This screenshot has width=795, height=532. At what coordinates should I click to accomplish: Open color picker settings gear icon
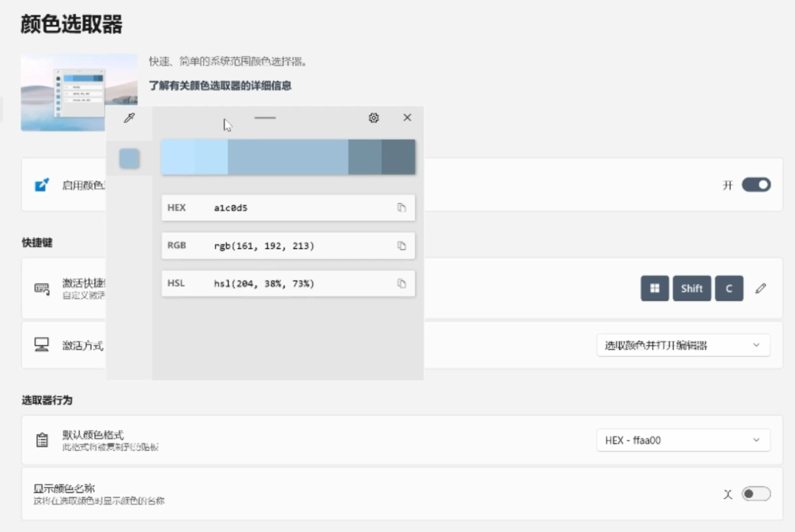point(374,118)
